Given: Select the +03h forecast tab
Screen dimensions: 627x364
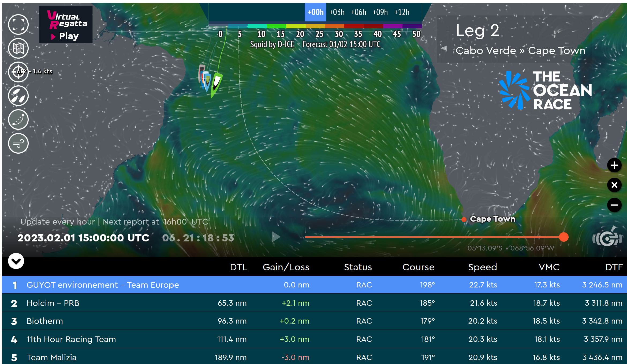Looking at the screenshot, I should pos(337,12).
